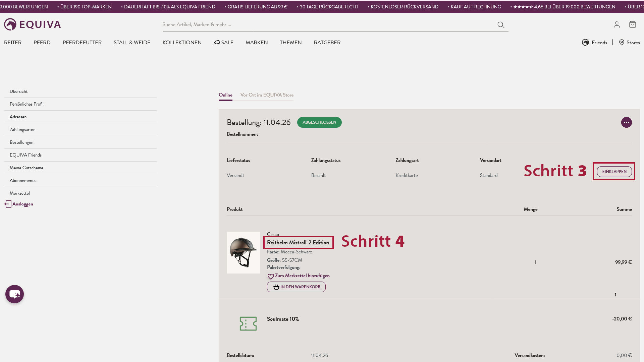Click the ABGESCHLOSSEN status badge
This screenshot has width=644, height=362.
[x=319, y=122]
